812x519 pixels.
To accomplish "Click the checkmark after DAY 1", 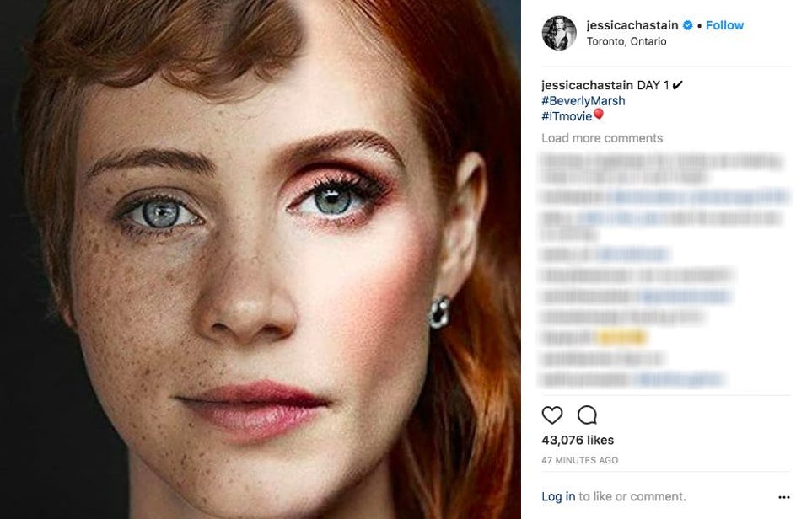I will tap(677, 85).
